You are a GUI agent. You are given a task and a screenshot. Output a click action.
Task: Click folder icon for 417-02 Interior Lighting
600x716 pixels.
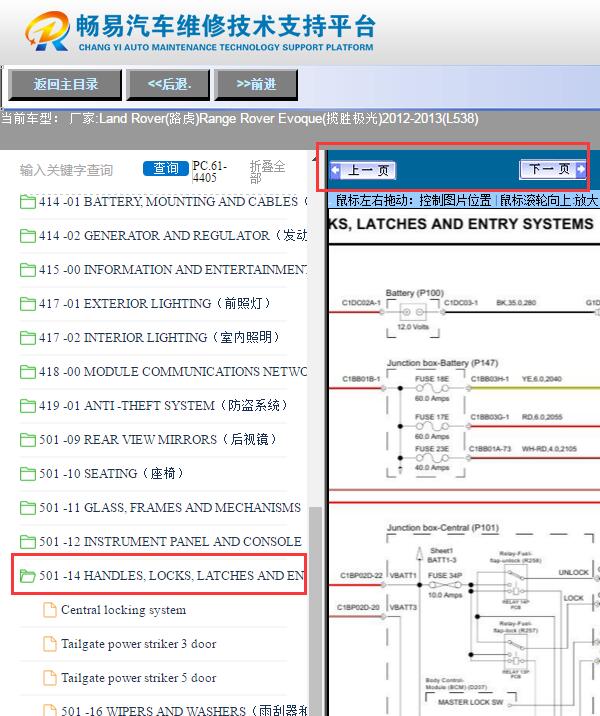click(28, 338)
